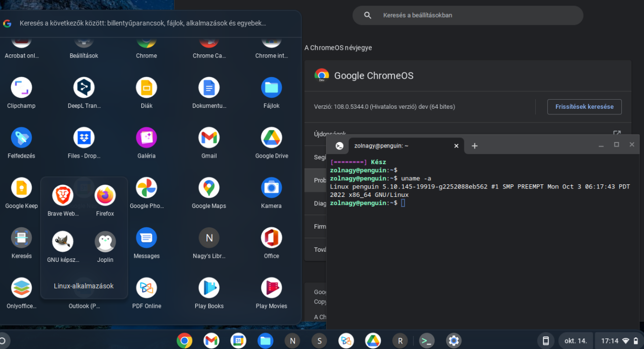Open PDF Online shelf icon
This screenshot has height=349, width=644.
[346, 341]
